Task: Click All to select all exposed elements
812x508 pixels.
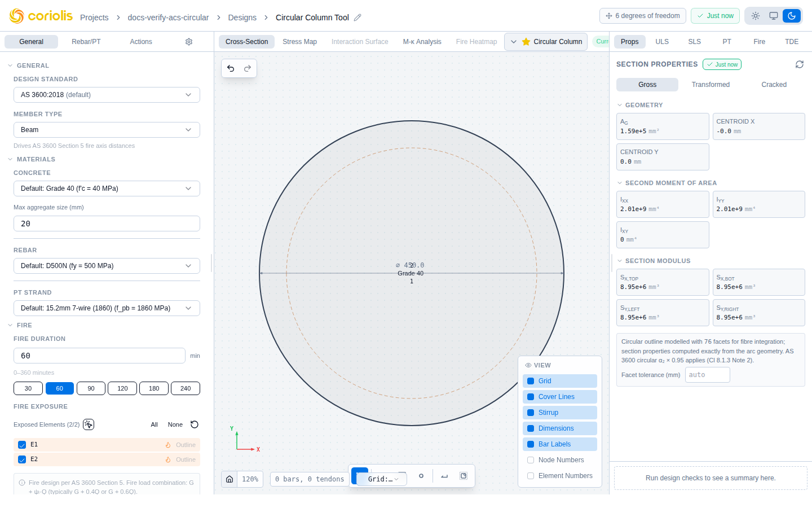Action: click(154, 424)
